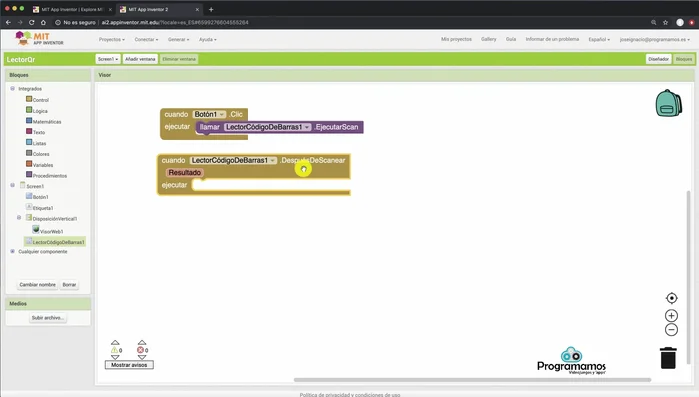The width and height of the screenshot is (699, 397).
Task: Collapse the Integrados tree section
Action: [12, 89]
